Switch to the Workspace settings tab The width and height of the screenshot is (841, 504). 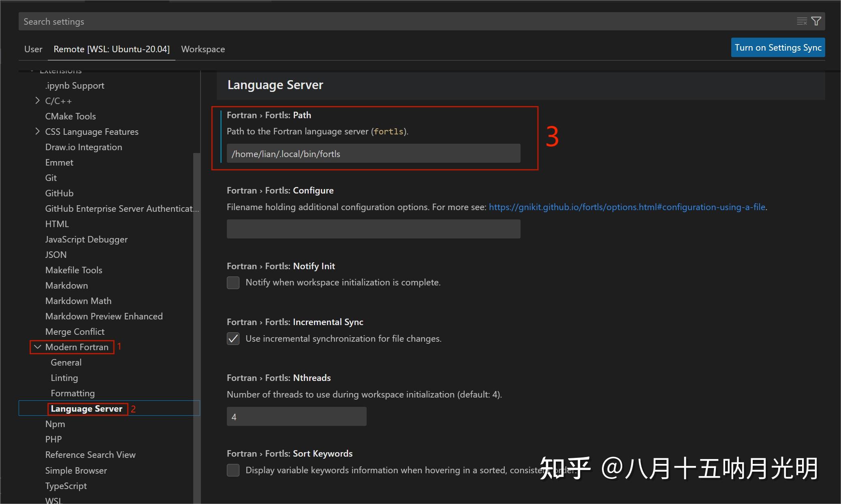203,49
